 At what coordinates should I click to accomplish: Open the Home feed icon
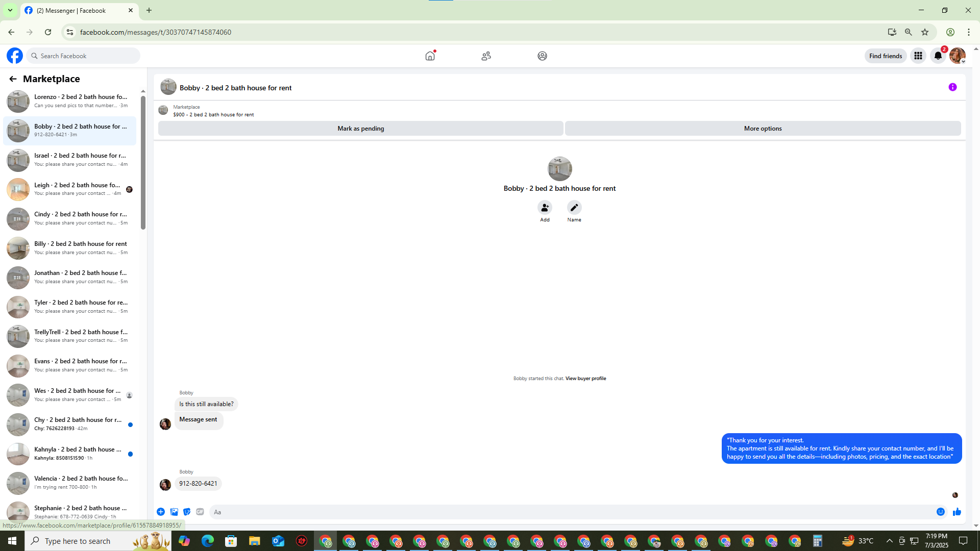coord(430,56)
